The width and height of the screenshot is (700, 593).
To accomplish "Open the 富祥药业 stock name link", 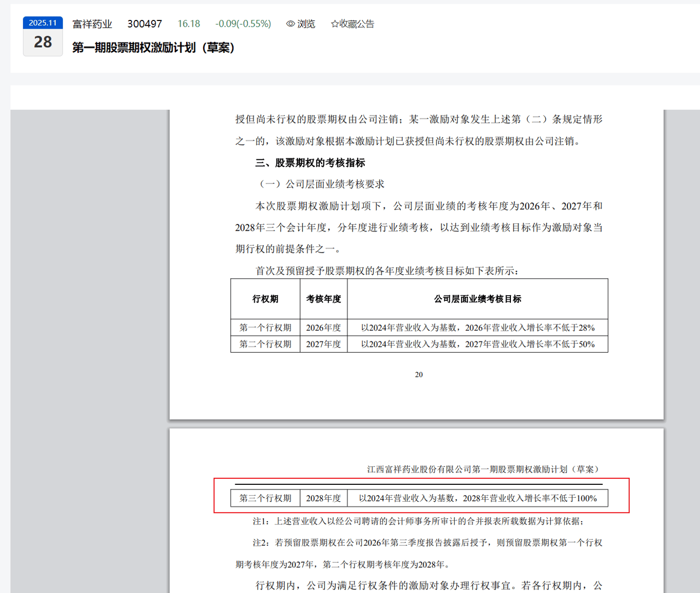I will point(92,24).
